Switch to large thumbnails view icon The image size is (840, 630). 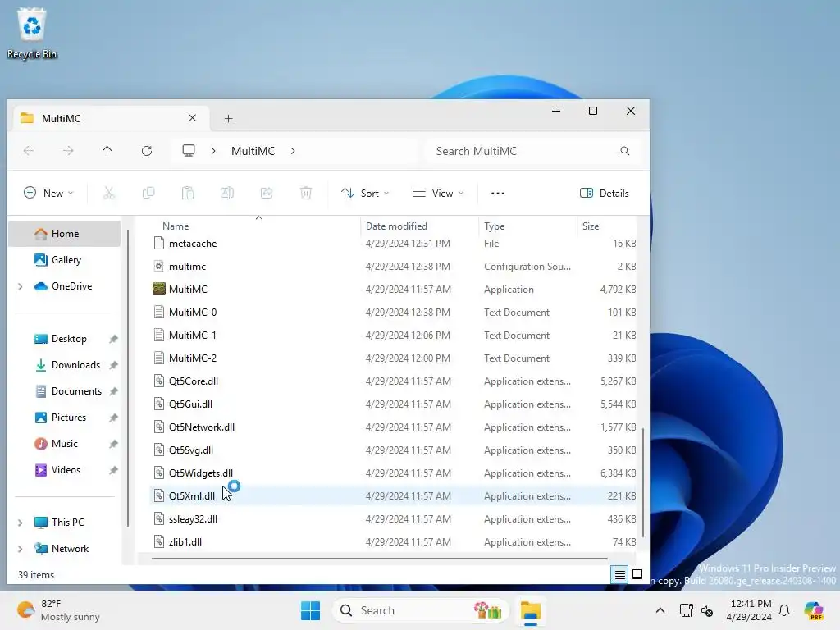(637, 575)
